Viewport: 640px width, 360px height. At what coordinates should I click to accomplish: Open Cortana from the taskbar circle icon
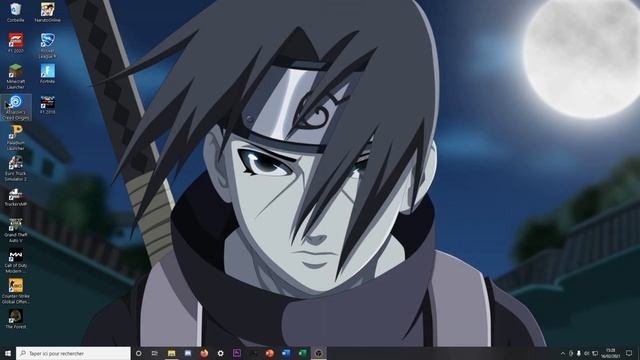[x=139, y=353]
